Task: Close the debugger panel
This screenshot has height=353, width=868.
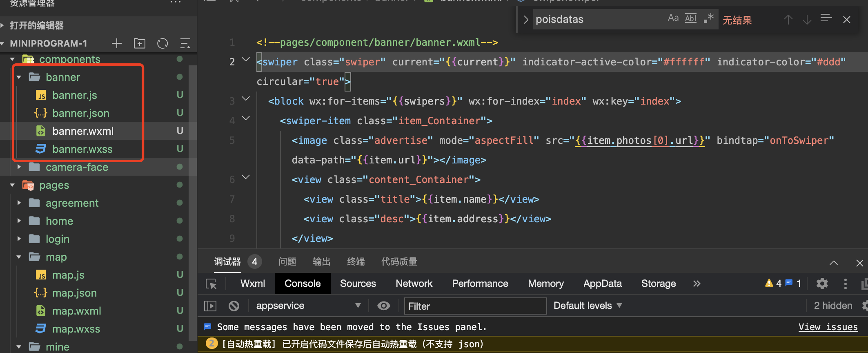Action: point(860,263)
